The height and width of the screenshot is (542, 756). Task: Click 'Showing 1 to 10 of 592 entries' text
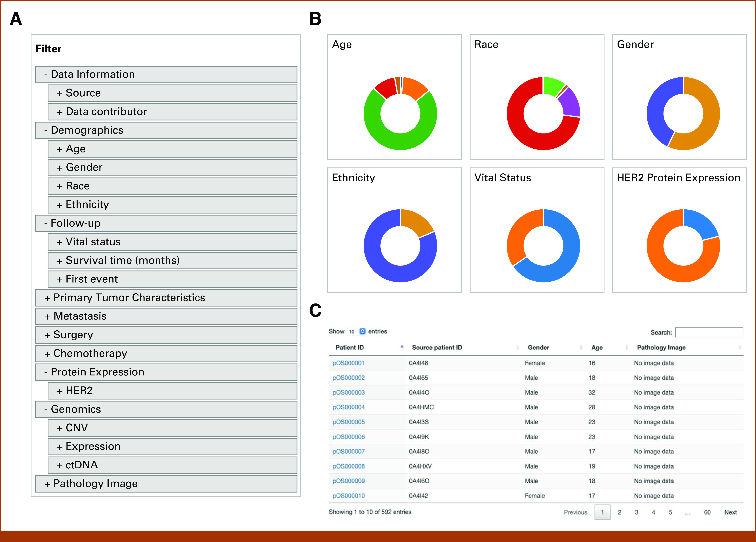[370, 512]
